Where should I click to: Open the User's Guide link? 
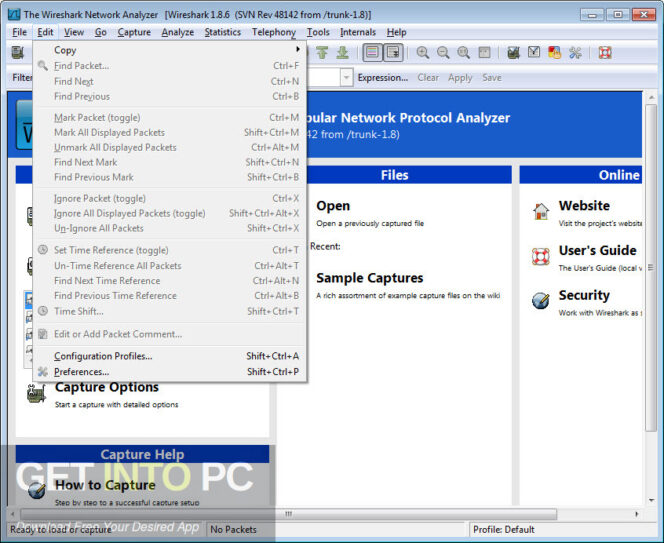(597, 250)
